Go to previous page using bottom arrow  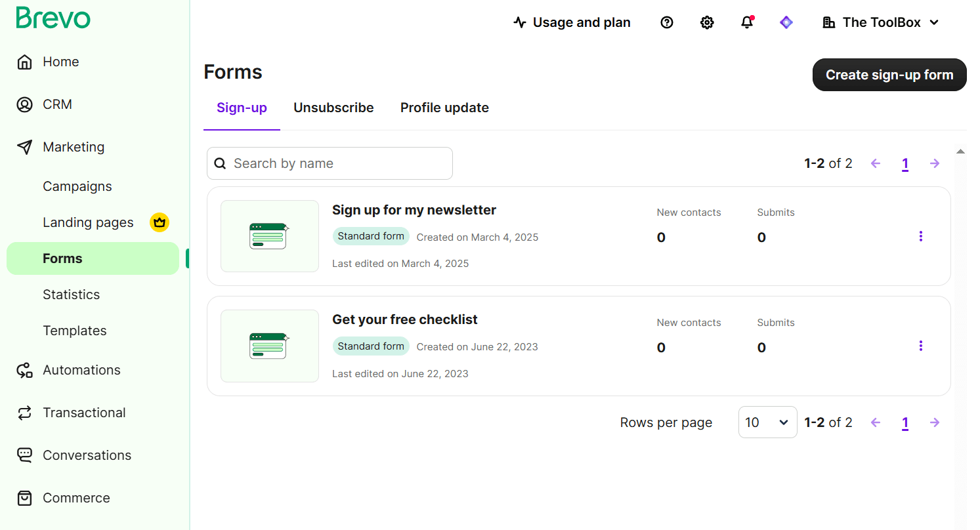point(876,422)
